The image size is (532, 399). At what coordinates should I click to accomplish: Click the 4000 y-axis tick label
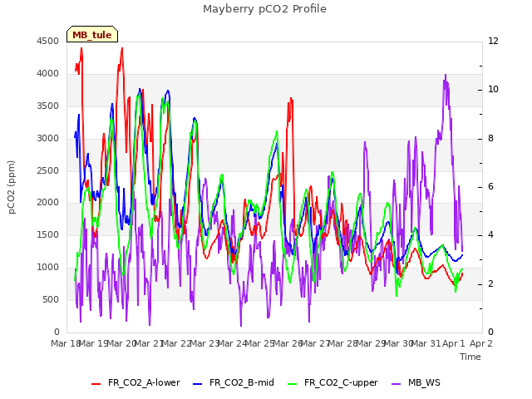pos(48,73)
